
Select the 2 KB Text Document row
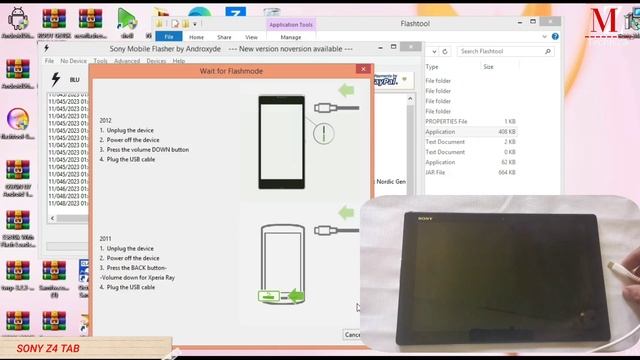click(x=471, y=142)
